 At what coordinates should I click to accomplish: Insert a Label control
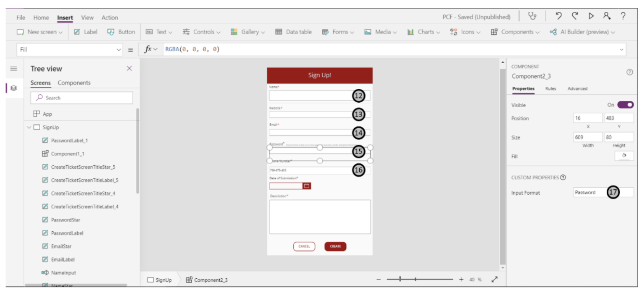(86, 31)
